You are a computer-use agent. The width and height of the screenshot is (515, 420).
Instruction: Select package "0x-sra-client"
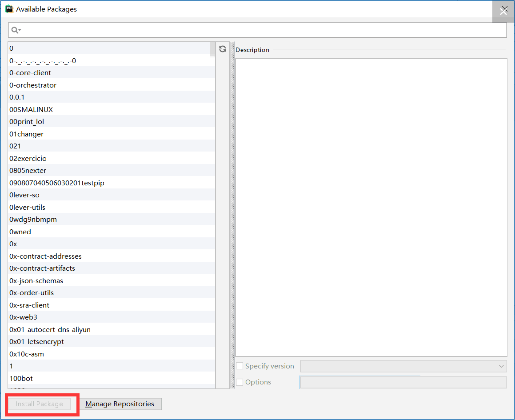112,305
